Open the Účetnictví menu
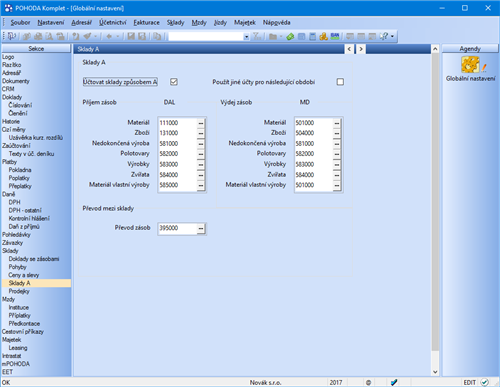This screenshot has height=387, width=500. click(112, 22)
